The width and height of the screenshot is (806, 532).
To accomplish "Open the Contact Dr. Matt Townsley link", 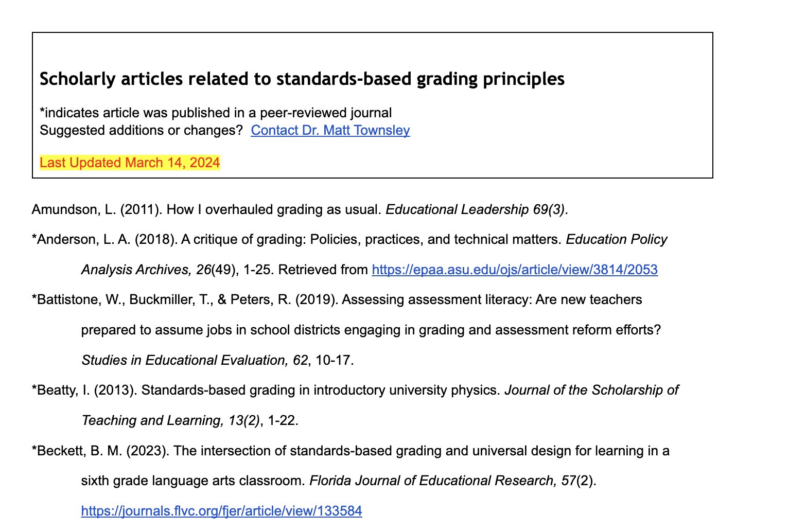I will pos(330,130).
